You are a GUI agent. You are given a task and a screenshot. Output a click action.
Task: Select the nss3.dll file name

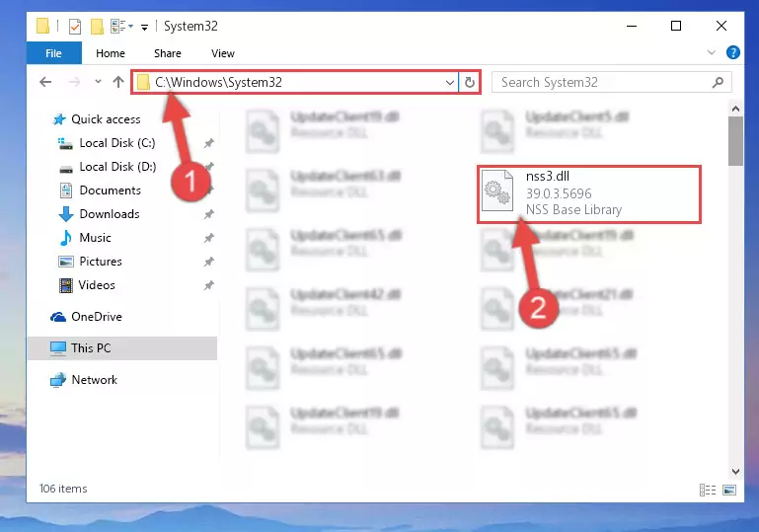tap(548, 177)
